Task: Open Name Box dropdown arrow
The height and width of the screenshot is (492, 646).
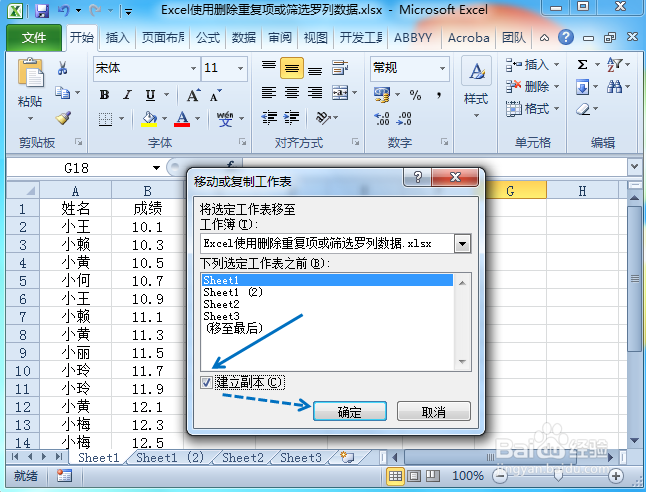Action: pos(156,168)
